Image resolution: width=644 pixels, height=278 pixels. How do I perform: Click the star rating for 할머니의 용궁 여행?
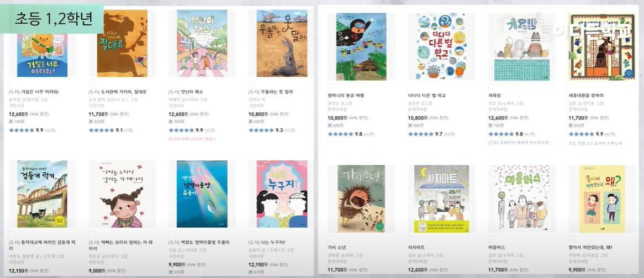click(x=340, y=134)
